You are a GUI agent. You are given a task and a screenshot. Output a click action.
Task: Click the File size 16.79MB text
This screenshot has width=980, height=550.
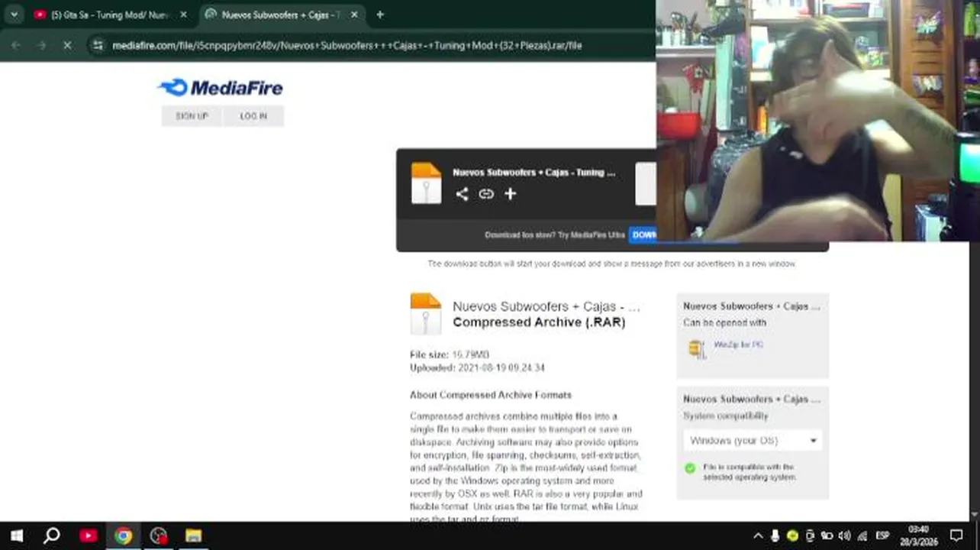(x=450, y=354)
